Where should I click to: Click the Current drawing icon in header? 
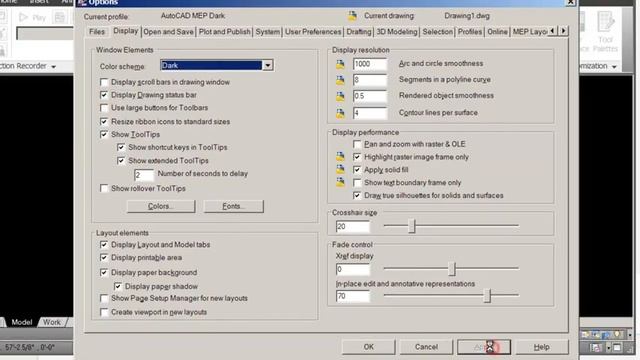click(x=352, y=16)
